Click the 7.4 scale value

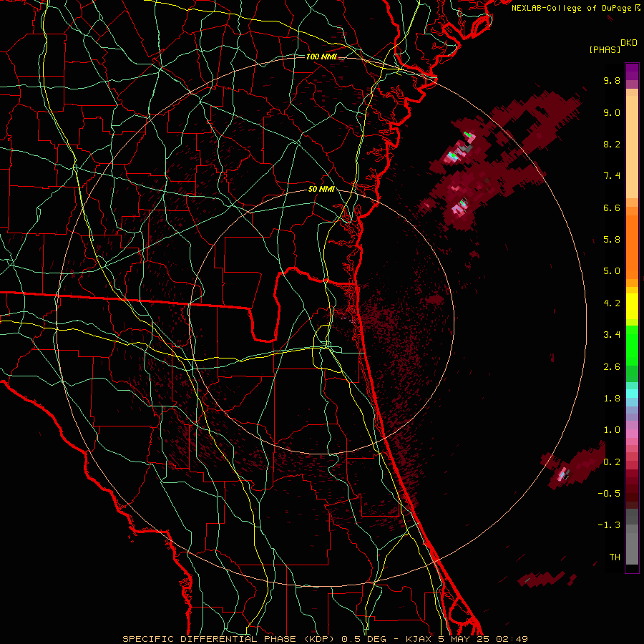point(612,176)
